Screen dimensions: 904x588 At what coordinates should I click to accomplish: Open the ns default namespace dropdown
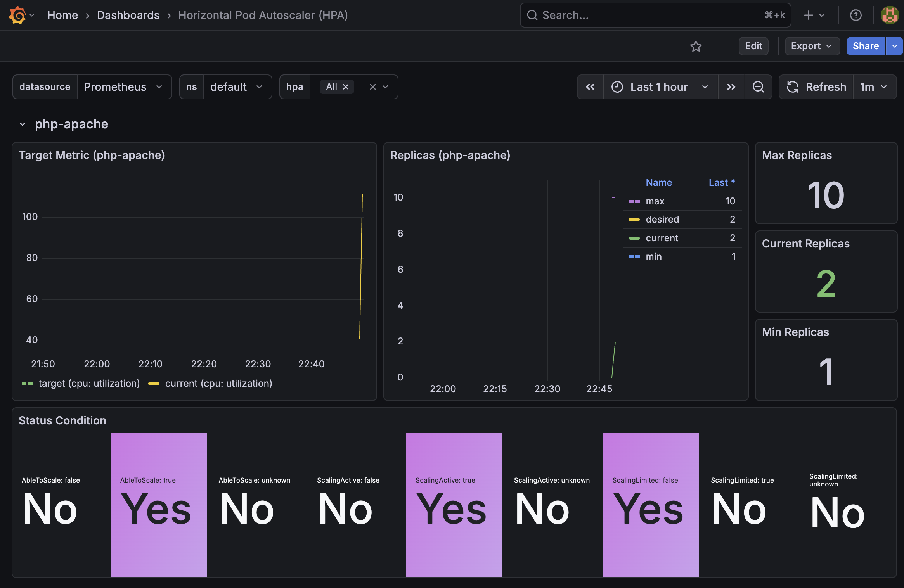point(236,87)
